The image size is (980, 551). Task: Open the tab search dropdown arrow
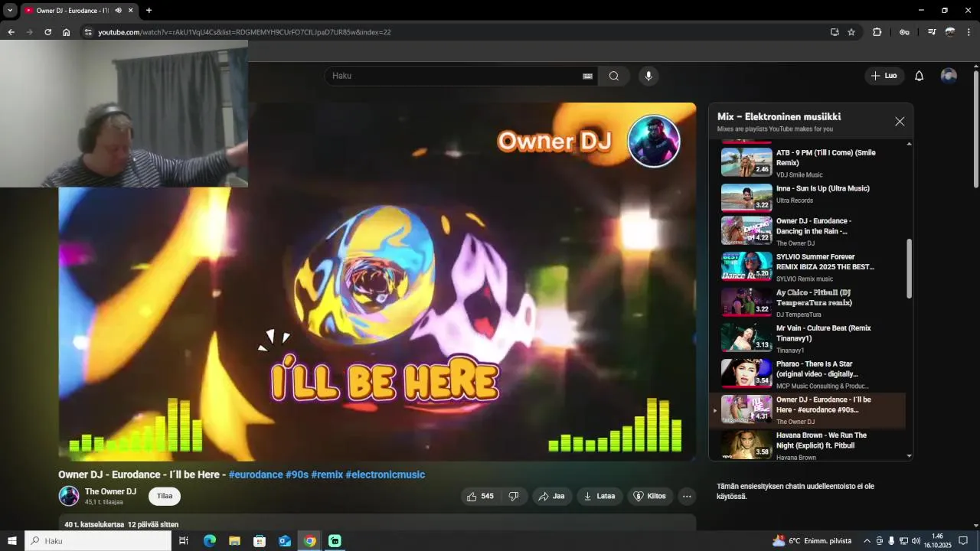[x=10, y=11]
